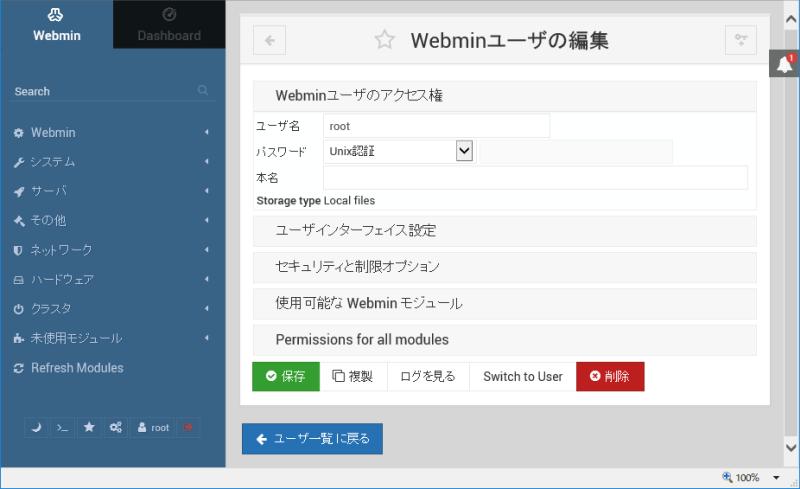Expand the システム menu category

pos(113,162)
